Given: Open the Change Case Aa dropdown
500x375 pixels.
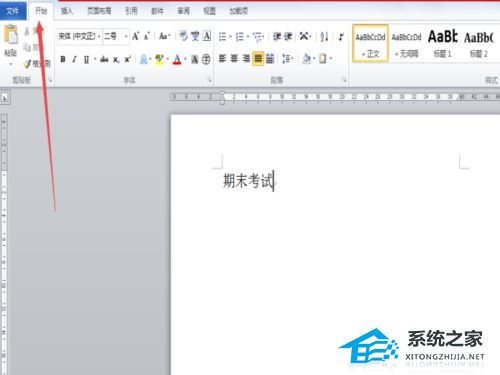Looking at the screenshot, I should (x=164, y=36).
